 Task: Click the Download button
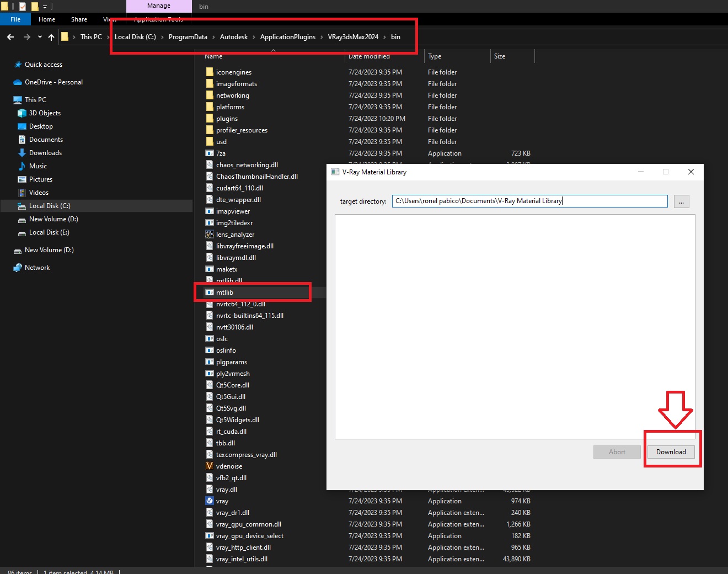[671, 451]
